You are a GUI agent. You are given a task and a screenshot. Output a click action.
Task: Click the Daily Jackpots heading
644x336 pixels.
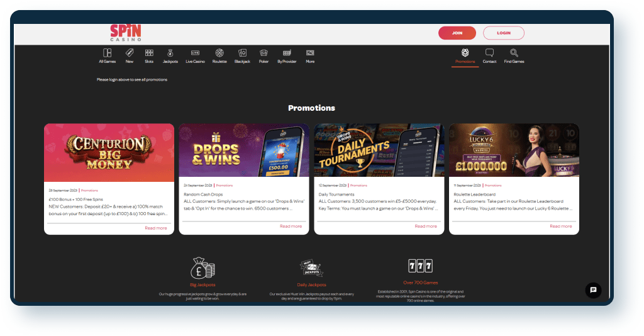(x=311, y=284)
